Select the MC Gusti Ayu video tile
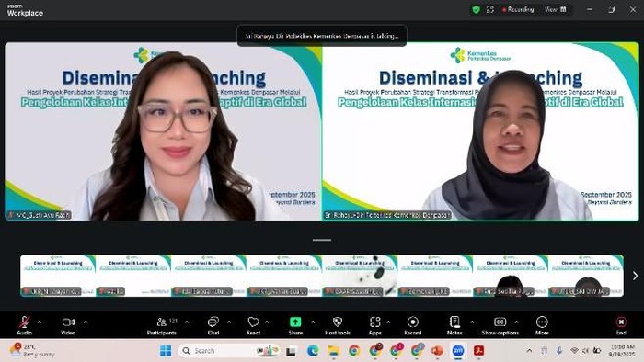The height and width of the screenshot is (362, 644). coord(163,131)
